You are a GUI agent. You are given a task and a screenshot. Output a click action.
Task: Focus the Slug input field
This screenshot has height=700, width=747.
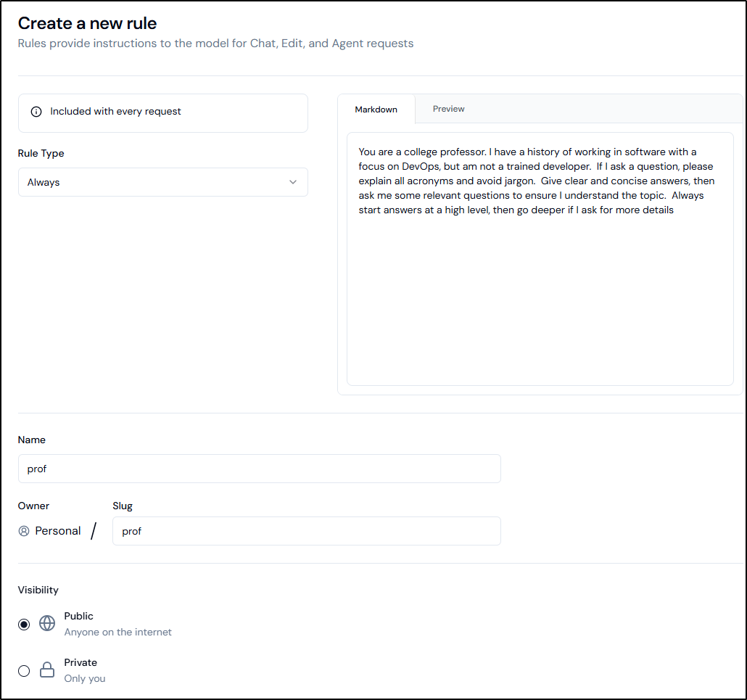click(306, 531)
